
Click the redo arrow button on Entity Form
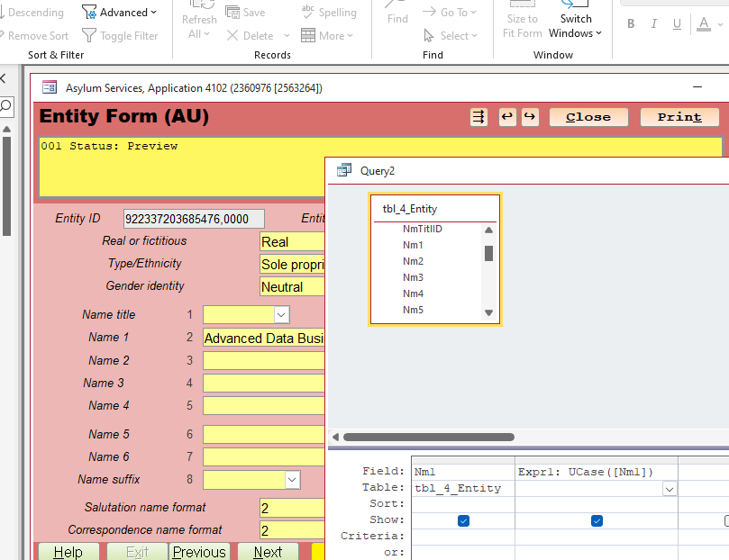[x=530, y=117]
